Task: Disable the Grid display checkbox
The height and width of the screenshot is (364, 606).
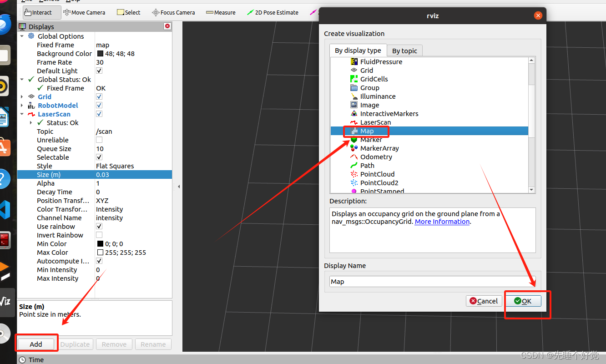Action: click(99, 96)
